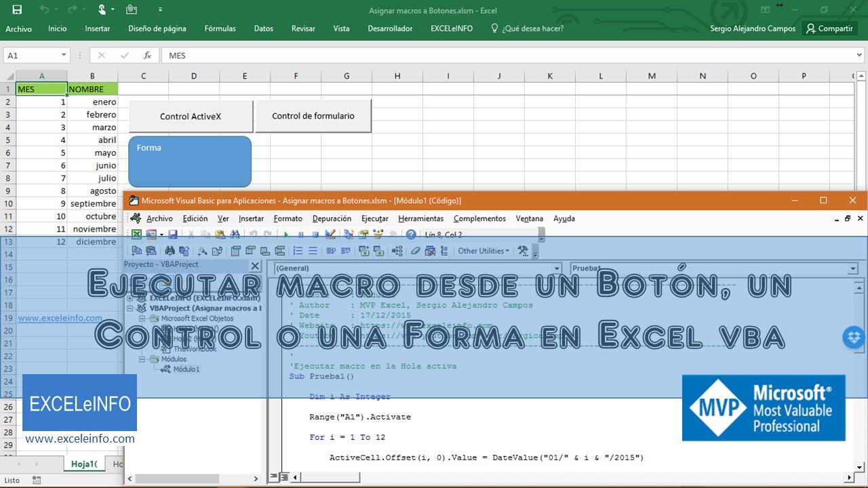
Task: Open Properties Window icon in VBA toolbar
Action: click(363, 235)
